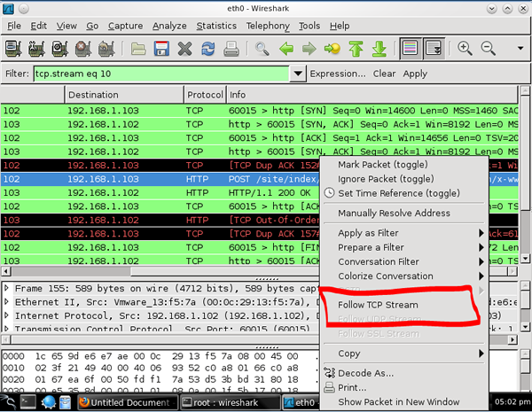Open the Help menu
Image resolution: width=532 pixels, height=412 pixels.
(340, 26)
